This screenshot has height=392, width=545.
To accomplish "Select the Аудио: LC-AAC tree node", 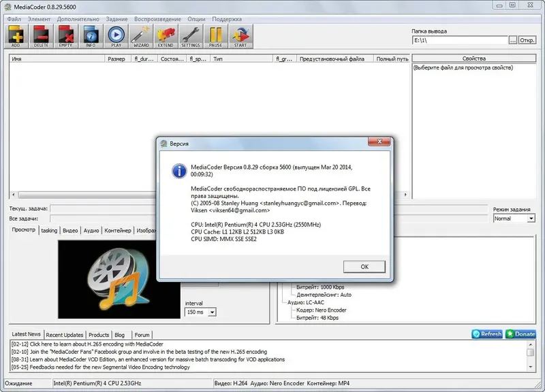I will [x=305, y=302].
